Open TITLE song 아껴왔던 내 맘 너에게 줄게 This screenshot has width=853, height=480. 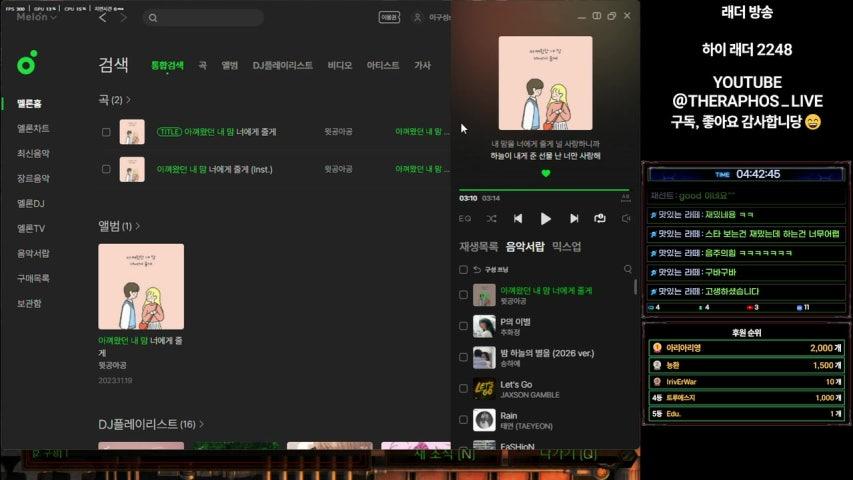tap(230, 132)
